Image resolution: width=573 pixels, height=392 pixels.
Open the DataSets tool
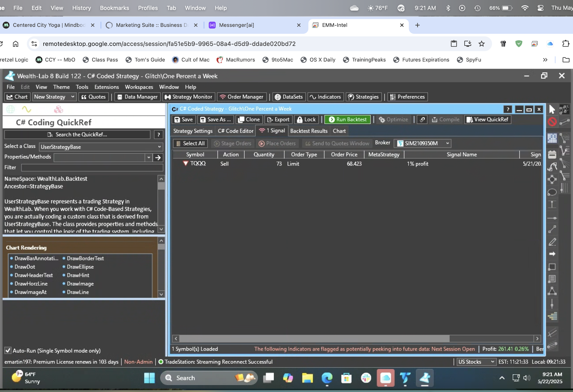[x=289, y=97]
